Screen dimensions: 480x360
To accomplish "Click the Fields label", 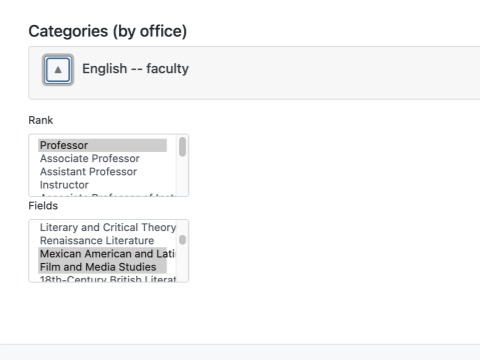I will point(43,206).
